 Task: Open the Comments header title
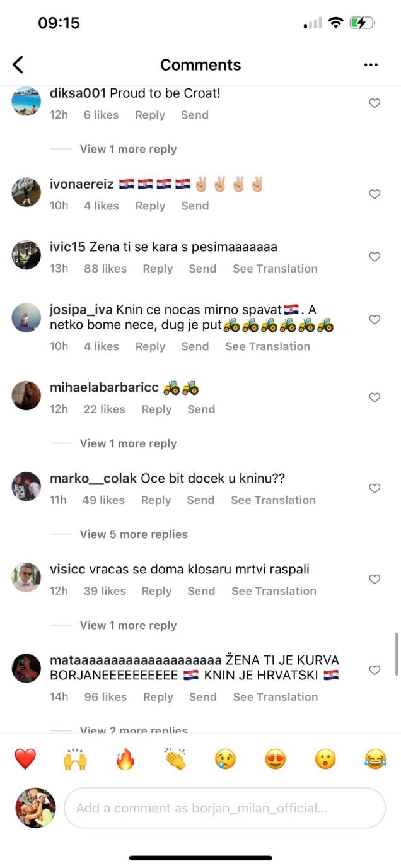(200, 64)
